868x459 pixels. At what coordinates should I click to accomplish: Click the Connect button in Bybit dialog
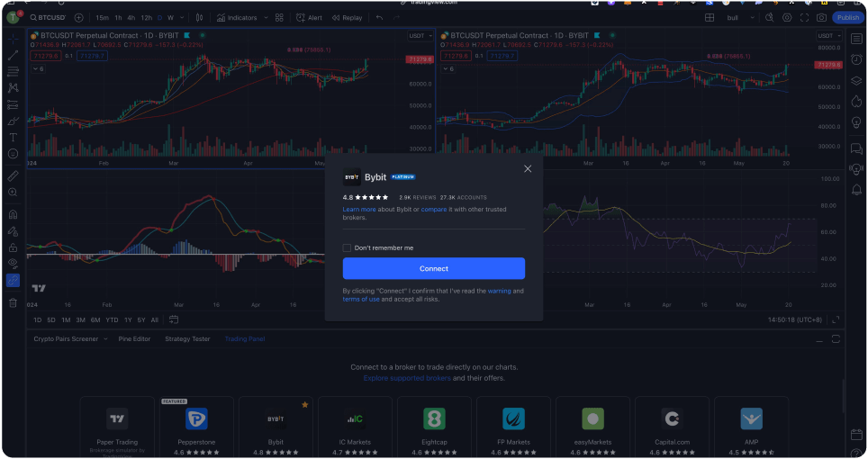tap(433, 268)
